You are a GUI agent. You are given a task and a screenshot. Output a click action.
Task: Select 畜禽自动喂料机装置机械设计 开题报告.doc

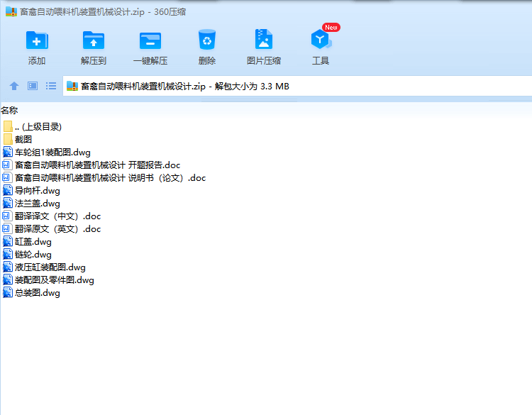[97, 165]
